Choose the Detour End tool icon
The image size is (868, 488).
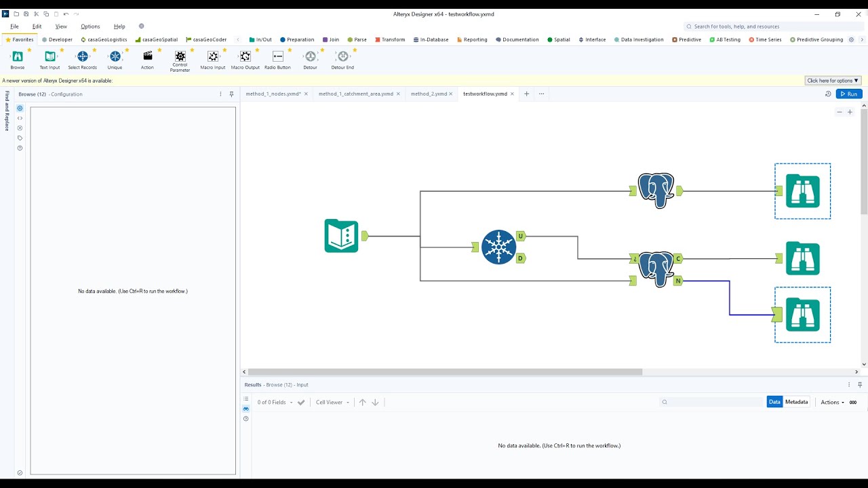342,57
